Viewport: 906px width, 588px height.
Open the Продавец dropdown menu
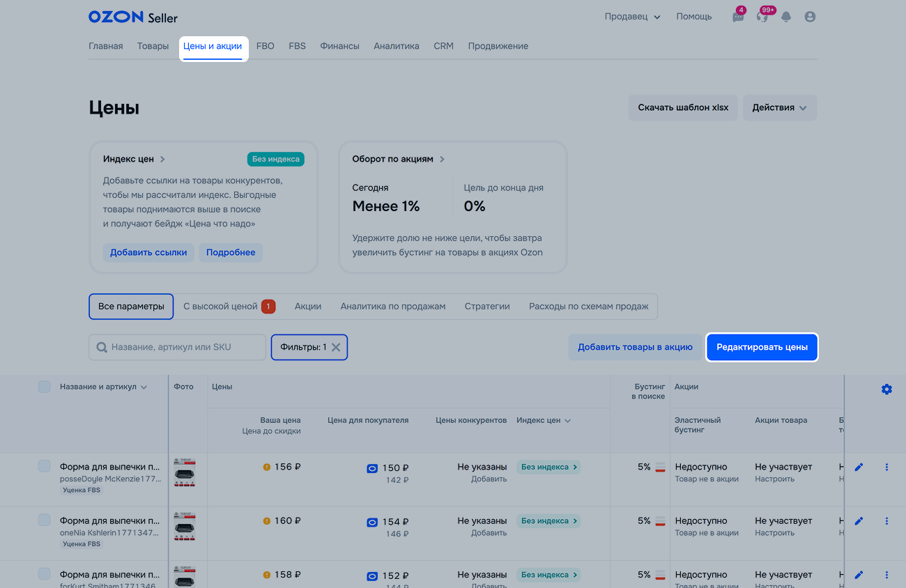click(632, 17)
